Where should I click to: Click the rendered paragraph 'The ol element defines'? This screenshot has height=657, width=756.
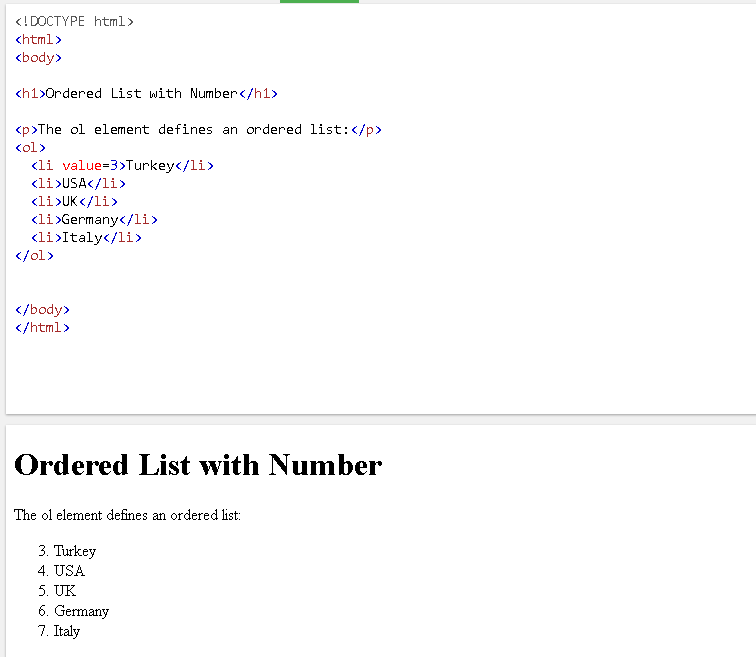tap(127, 515)
